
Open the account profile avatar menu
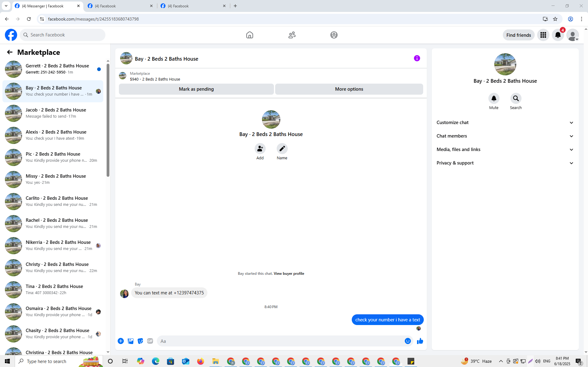point(572,35)
